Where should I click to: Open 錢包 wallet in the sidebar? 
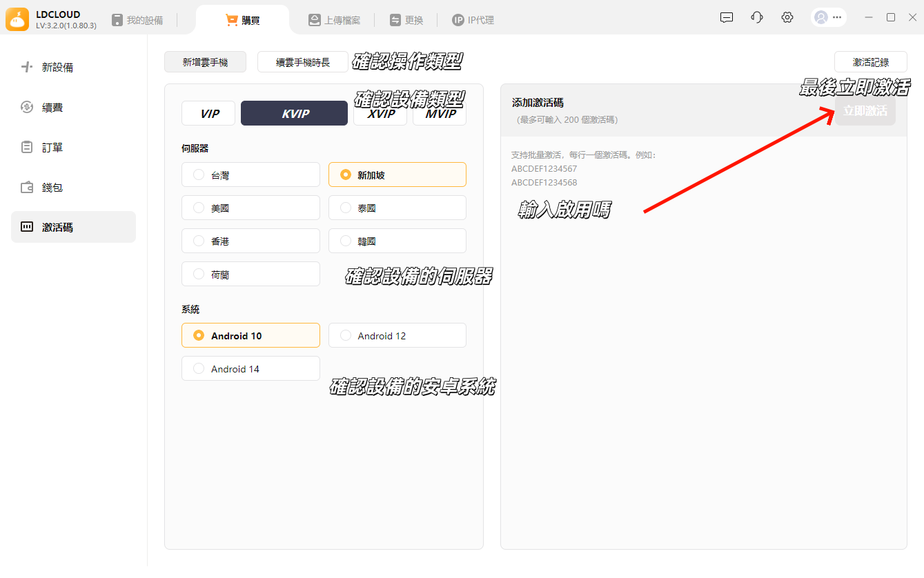click(x=52, y=188)
